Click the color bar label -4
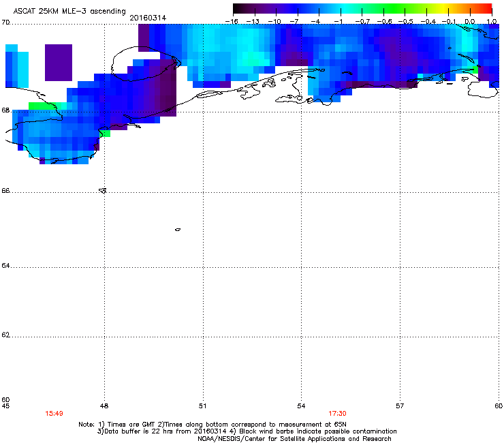 (x=315, y=22)
